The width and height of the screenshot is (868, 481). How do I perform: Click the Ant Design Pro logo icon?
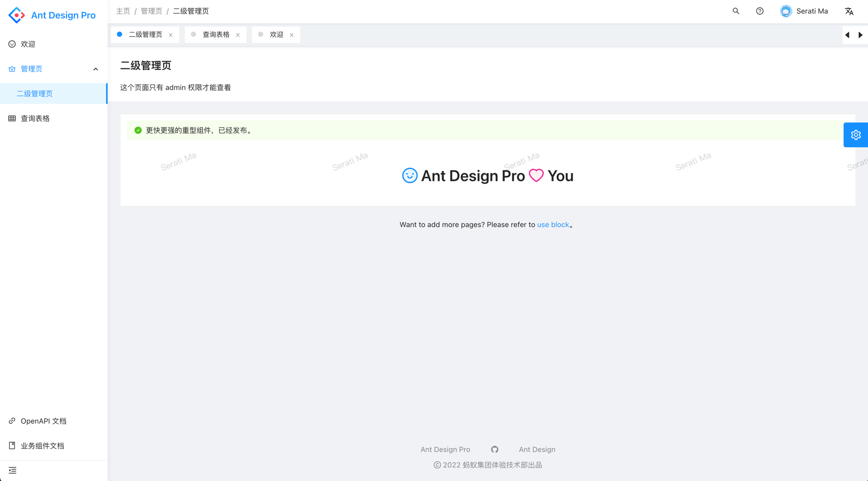[x=17, y=15]
